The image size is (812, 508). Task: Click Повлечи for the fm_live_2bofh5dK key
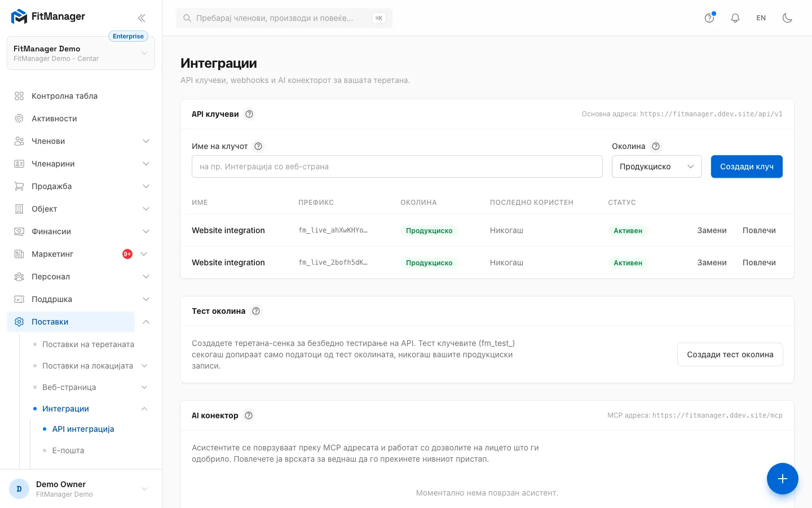pyautogui.click(x=759, y=262)
